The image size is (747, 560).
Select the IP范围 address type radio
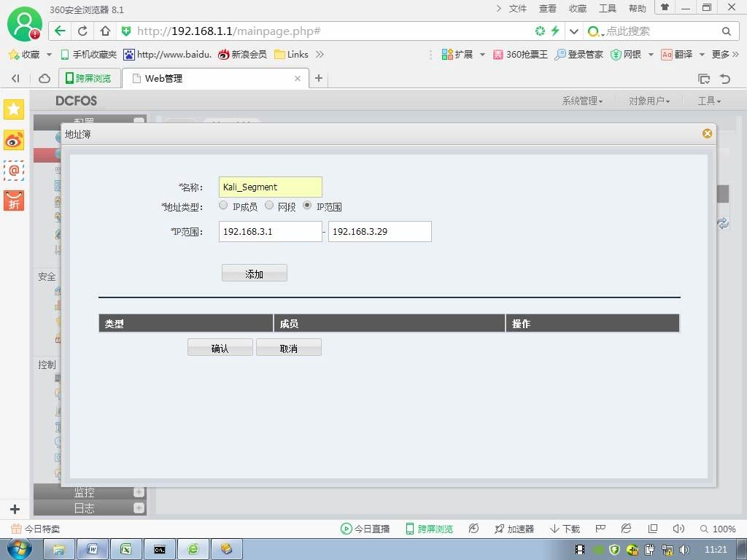(307, 205)
